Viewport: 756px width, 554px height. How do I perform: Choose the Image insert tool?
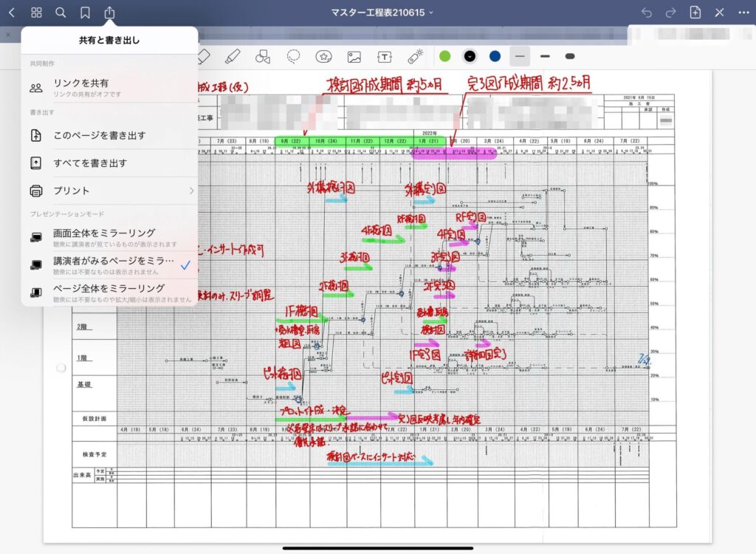click(x=354, y=56)
